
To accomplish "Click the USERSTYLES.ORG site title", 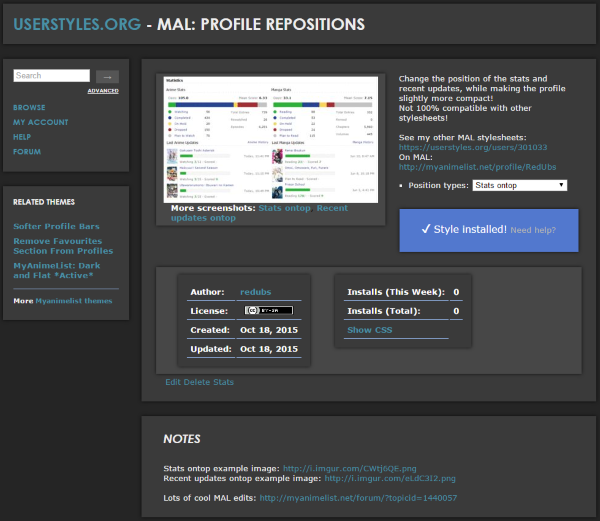I will tap(77, 24).
